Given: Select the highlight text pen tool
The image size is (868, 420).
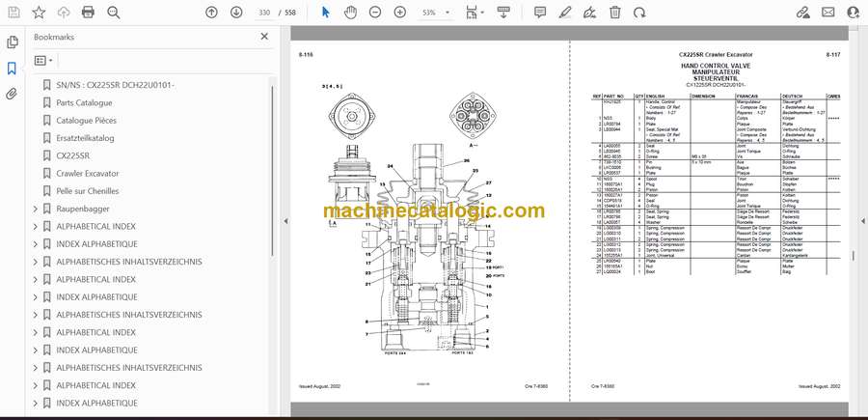Looking at the screenshot, I should pyautogui.click(x=564, y=13).
